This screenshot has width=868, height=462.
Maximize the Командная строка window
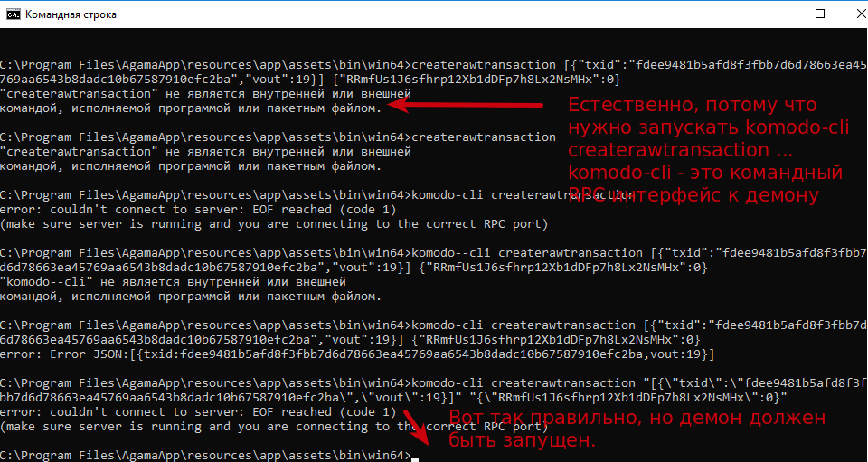(820, 14)
